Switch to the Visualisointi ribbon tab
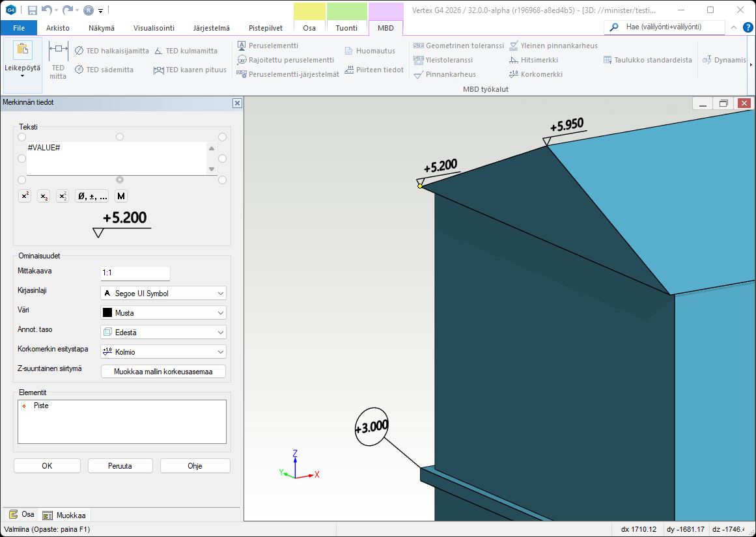Image resolution: width=756 pixels, height=537 pixels. tap(154, 28)
